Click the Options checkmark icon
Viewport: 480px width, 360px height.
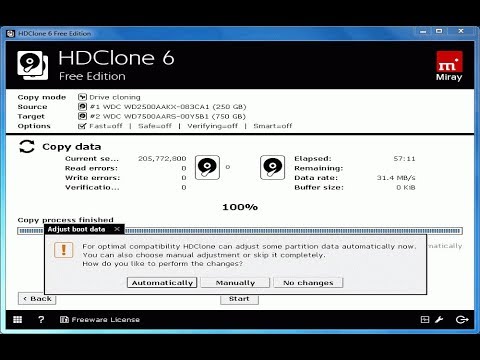coord(82,126)
